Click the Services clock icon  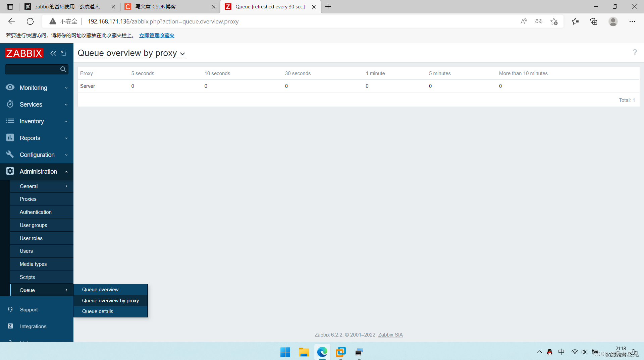(10, 104)
